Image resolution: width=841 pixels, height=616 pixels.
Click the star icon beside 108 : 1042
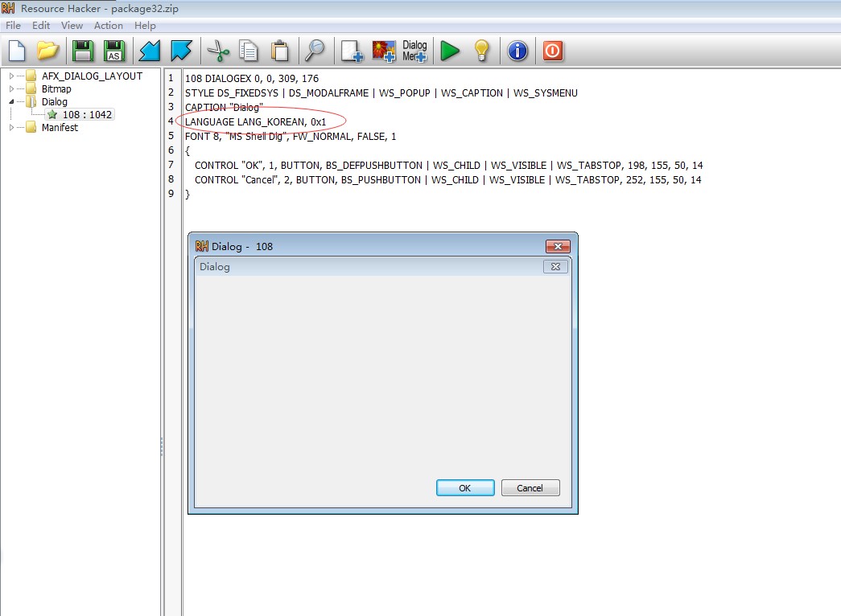point(52,115)
